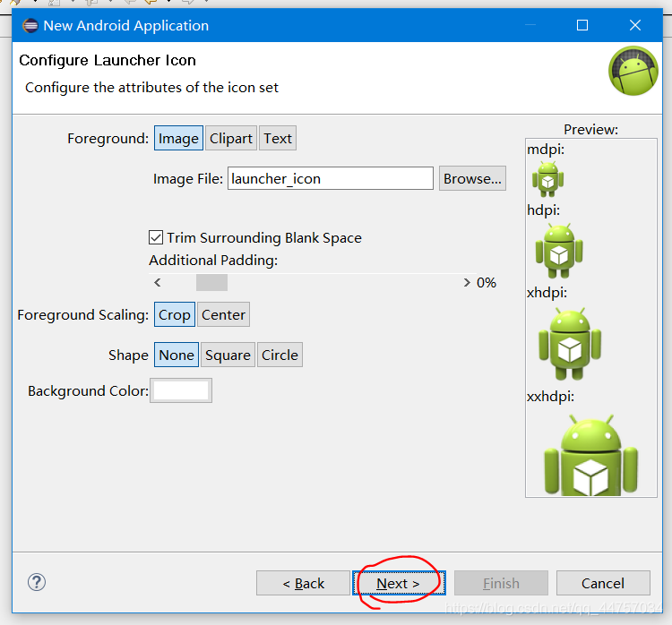Open the Background Color picker swatch
Image resolution: width=672 pixels, height=625 pixels.
181,390
